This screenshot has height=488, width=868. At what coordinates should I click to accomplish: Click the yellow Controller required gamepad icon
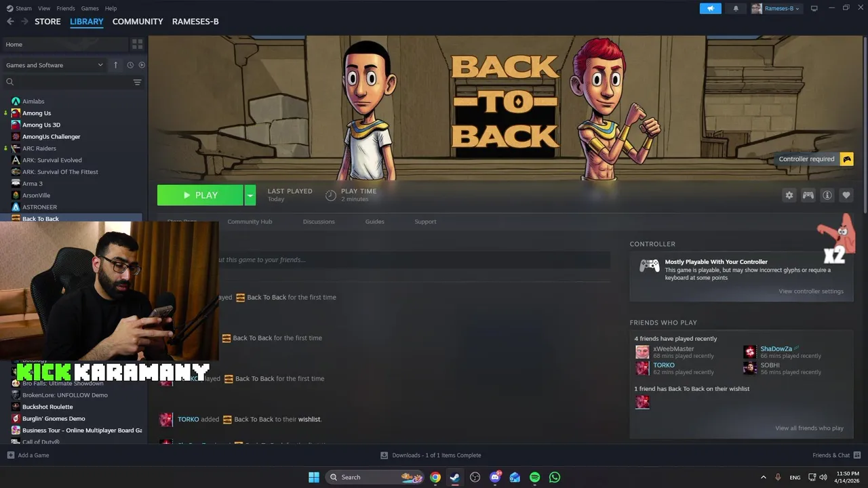[847, 159]
